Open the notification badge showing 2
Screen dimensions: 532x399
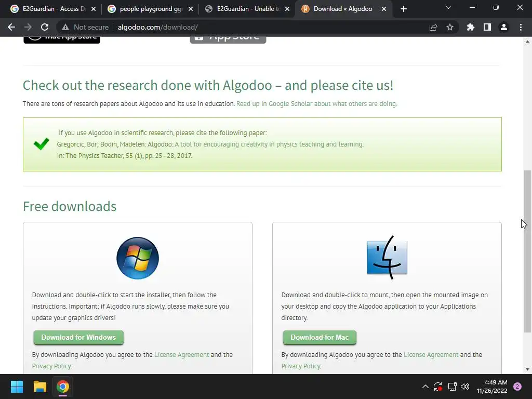[x=517, y=387]
